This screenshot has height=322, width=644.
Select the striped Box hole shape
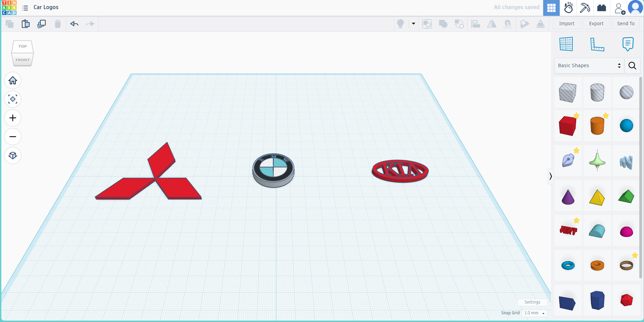568,93
